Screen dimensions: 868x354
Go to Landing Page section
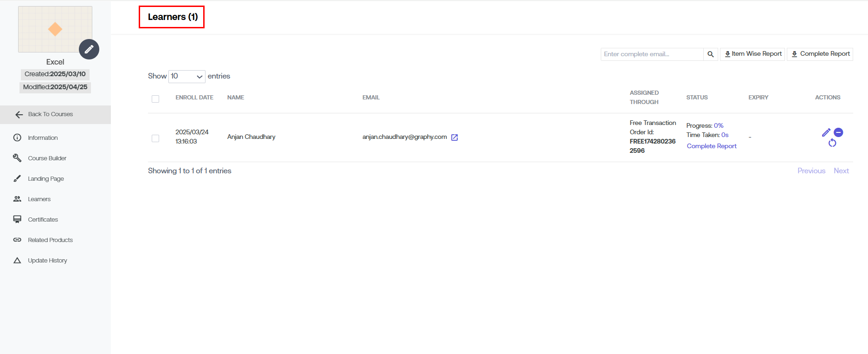click(45, 179)
